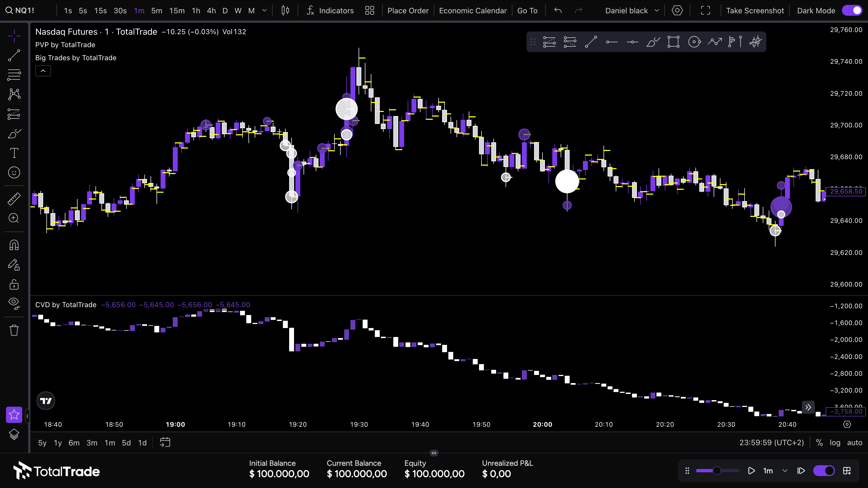Set date range to 5d

126,442
